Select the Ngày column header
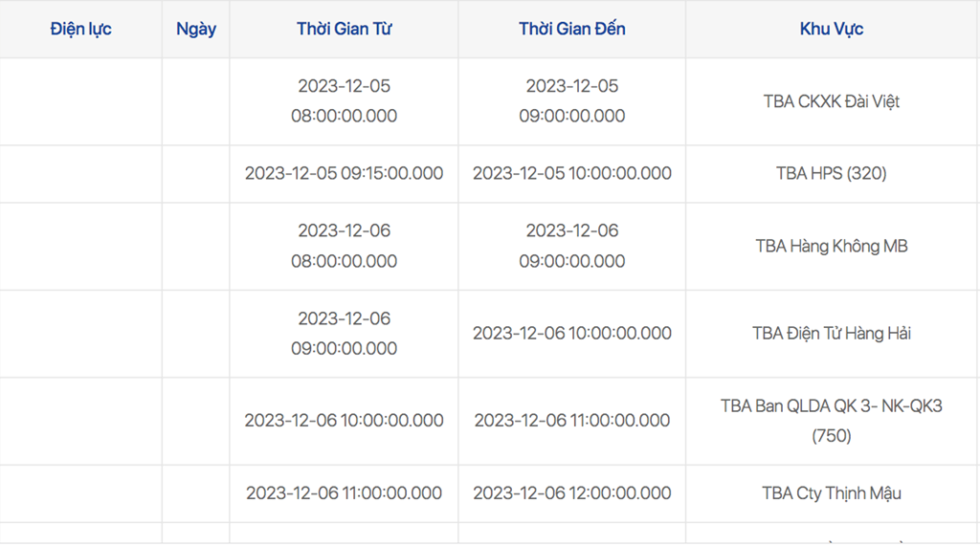Image resolution: width=980 pixels, height=546 pixels. coord(195,29)
